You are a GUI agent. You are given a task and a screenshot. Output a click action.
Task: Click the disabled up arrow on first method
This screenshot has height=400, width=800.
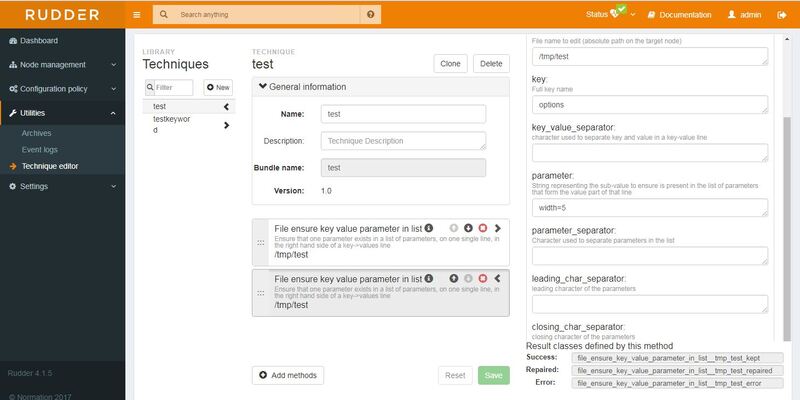pyautogui.click(x=454, y=228)
